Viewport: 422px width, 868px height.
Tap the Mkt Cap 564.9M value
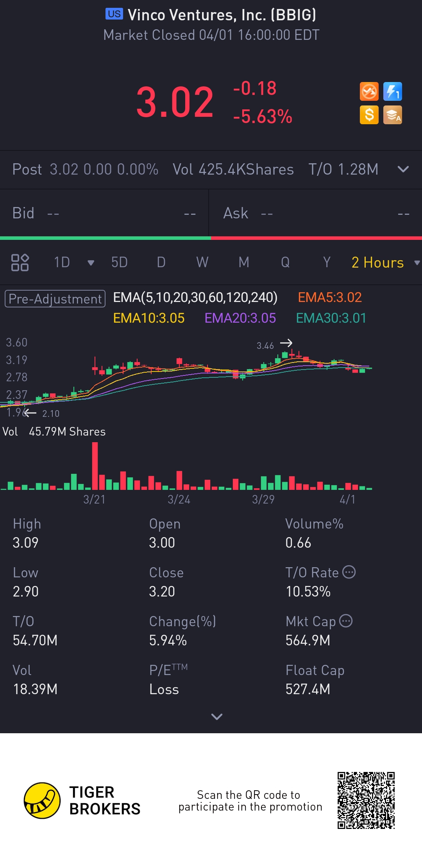(308, 641)
